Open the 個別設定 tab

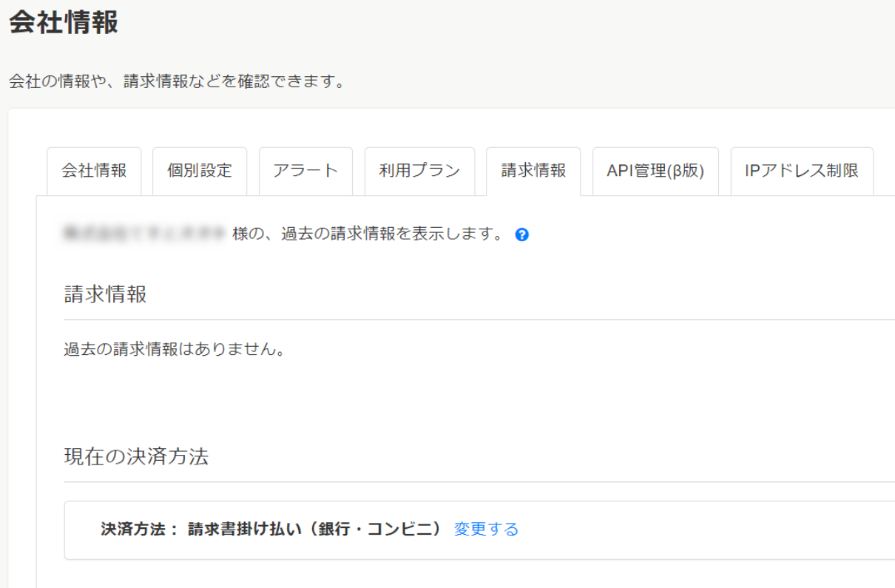point(200,171)
